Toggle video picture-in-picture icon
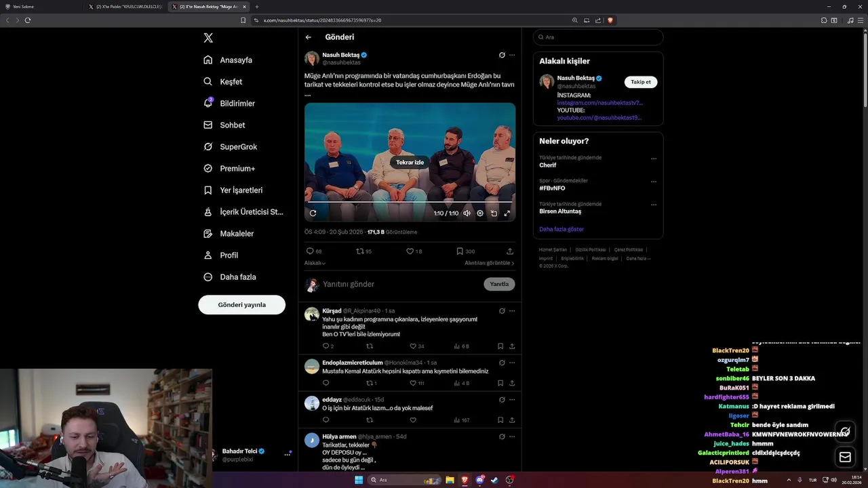Viewport: 868px width, 488px height. (x=494, y=213)
